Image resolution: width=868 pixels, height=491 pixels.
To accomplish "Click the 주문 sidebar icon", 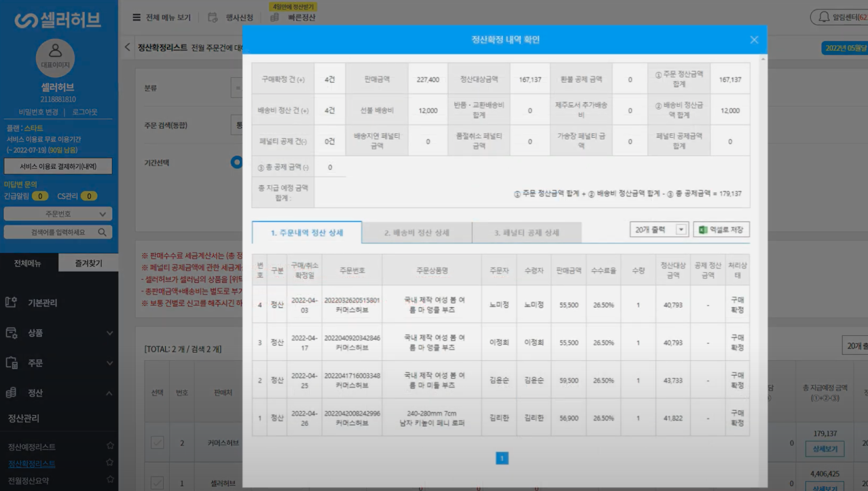I will pyautogui.click(x=11, y=363).
